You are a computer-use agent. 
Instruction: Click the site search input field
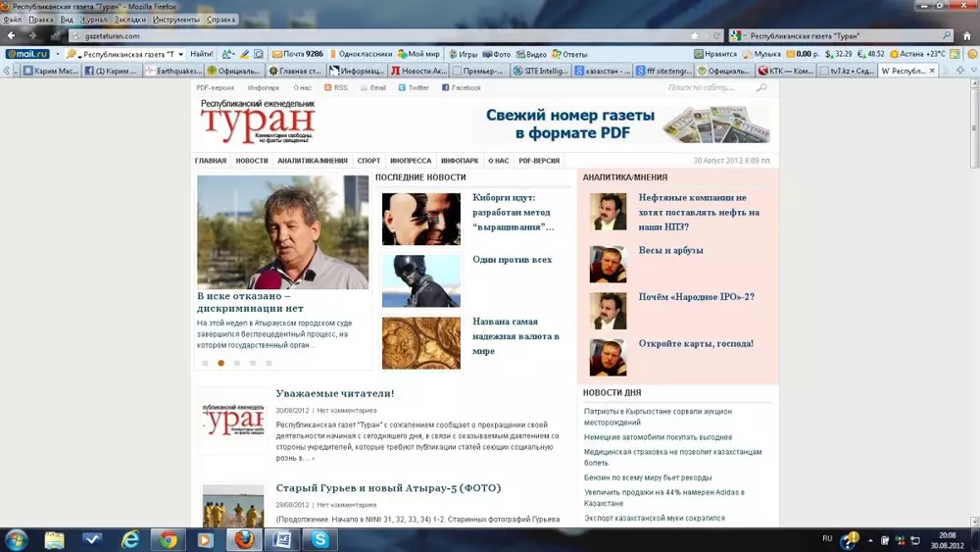(710, 88)
